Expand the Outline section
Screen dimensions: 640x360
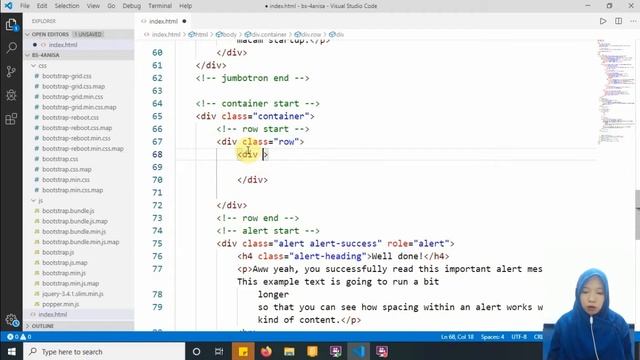point(78,326)
